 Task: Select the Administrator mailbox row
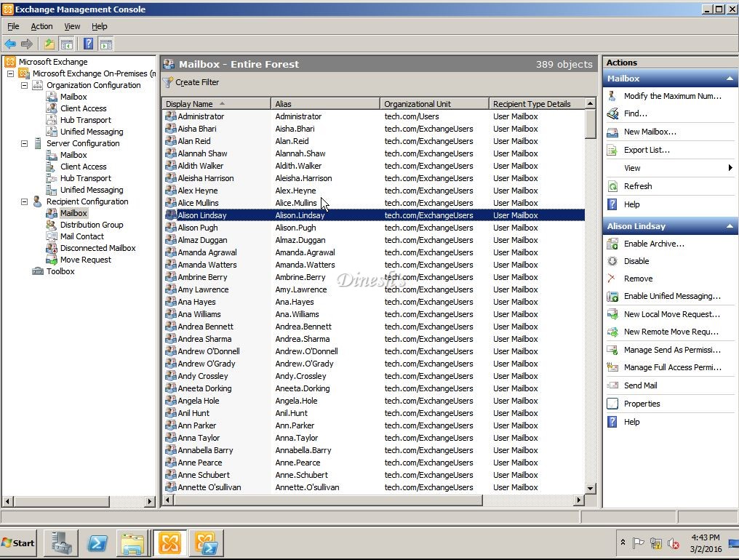coord(374,116)
